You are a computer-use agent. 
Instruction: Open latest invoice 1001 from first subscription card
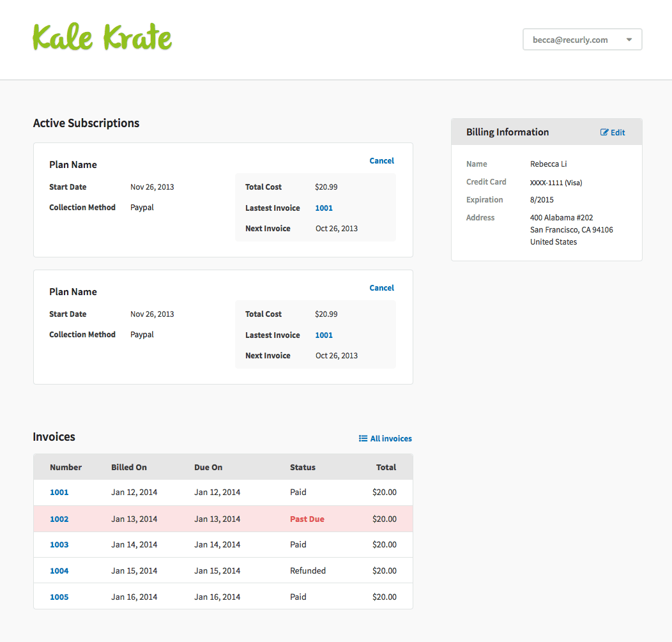point(324,208)
